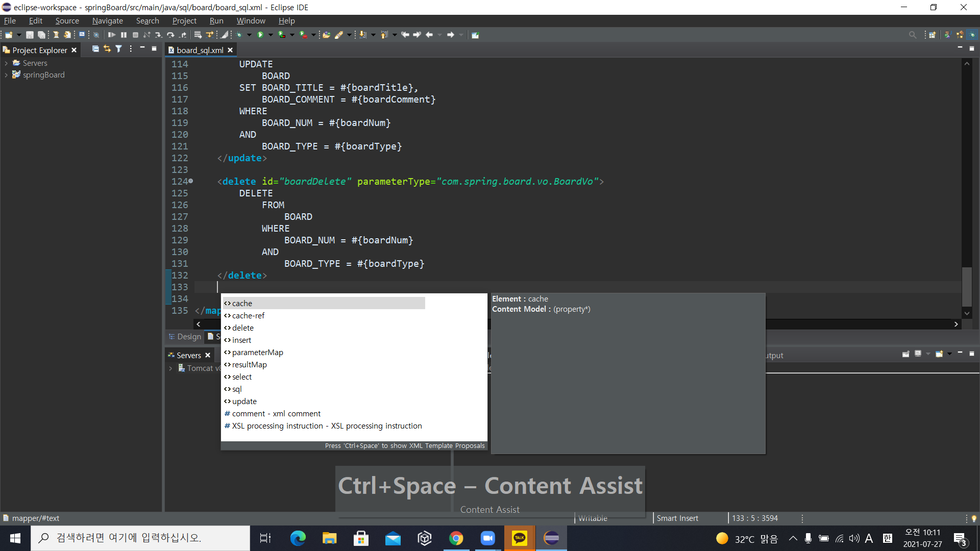Save the current file
Image resolution: width=980 pixels, height=551 pixels.
(x=30, y=35)
